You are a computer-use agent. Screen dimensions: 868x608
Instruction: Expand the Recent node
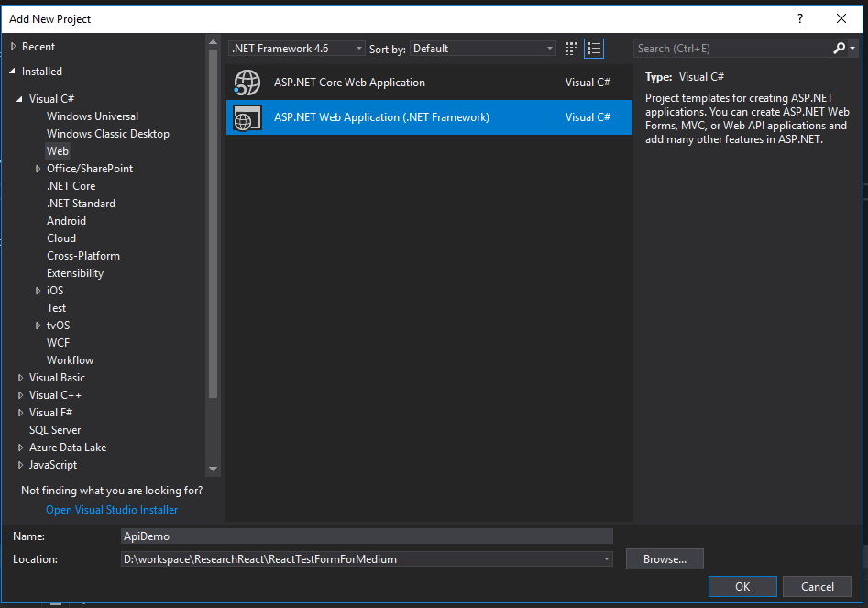[13, 47]
